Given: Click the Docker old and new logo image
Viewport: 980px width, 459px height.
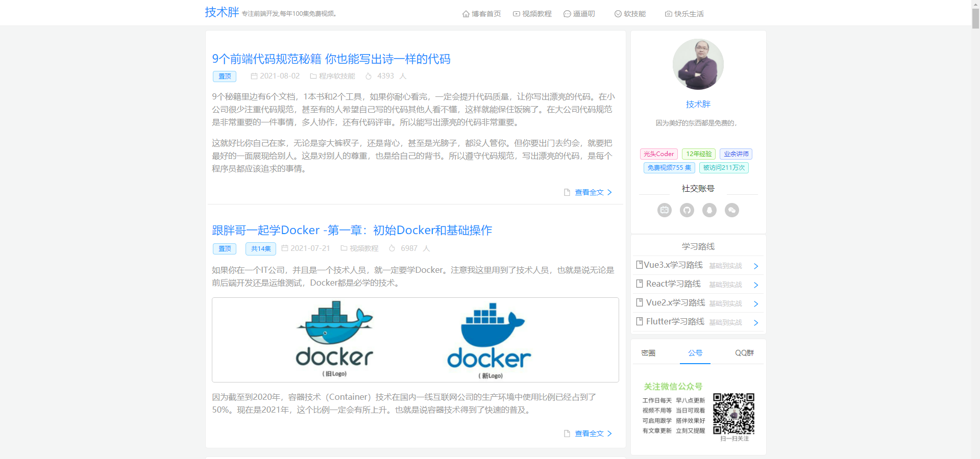Looking at the screenshot, I should pyautogui.click(x=415, y=340).
